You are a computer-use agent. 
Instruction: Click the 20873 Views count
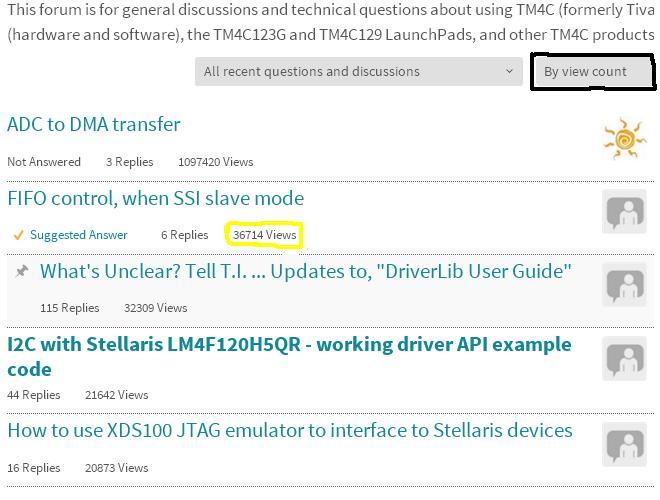[117, 468]
